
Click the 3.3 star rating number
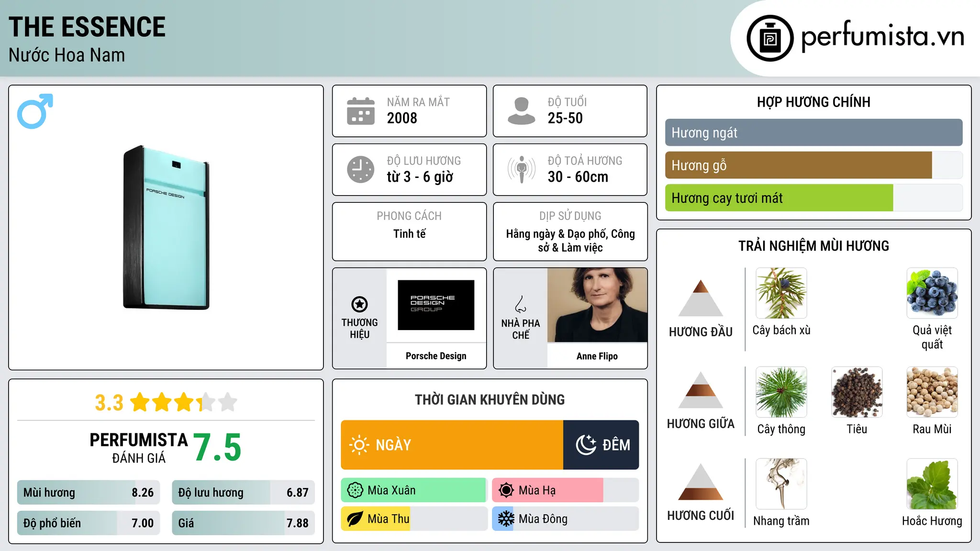109,403
